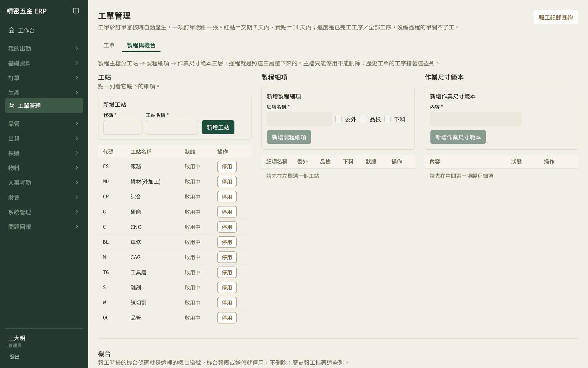Click the 細項名稱 input field
The width and height of the screenshot is (588, 368).
pyautogui.click(x=299, y=119)
